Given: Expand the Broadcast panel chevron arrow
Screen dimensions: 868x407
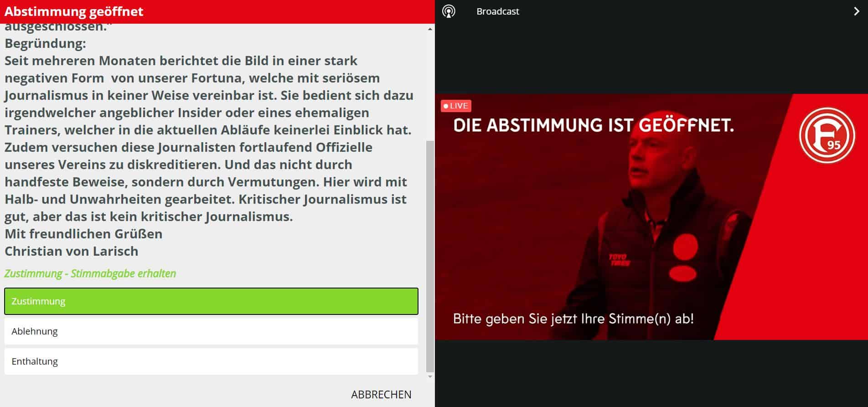Looking at the screenshot, I should [x=856, y=11].
